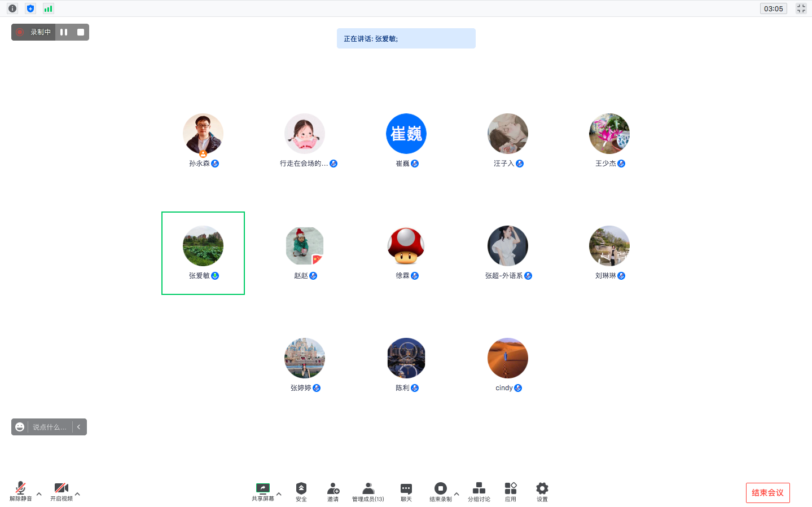Image resolution: width=812 pixels, height=507 pixels.
Task: Unmute the microphone (解除静音)
Action: coord(21,491)
